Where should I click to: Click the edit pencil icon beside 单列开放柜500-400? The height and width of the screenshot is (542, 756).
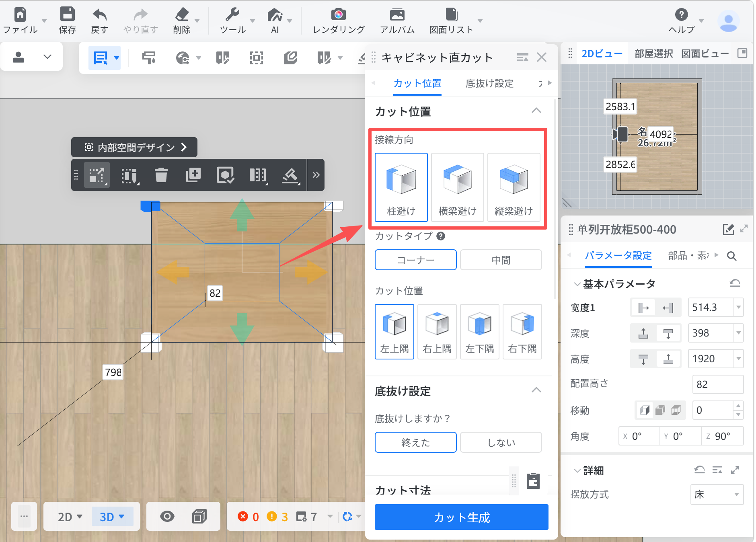pos(728,229)
